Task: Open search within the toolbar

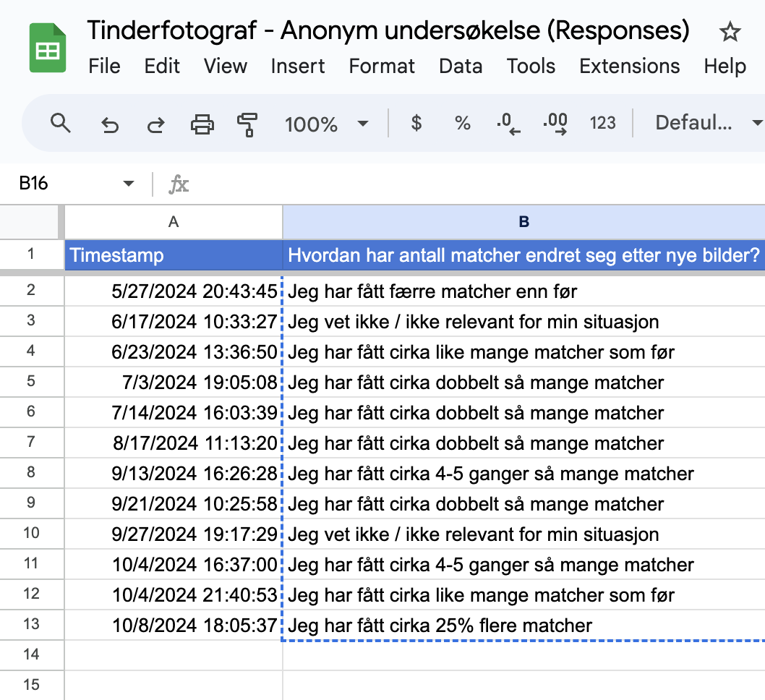Action: [x=61, y=123]
